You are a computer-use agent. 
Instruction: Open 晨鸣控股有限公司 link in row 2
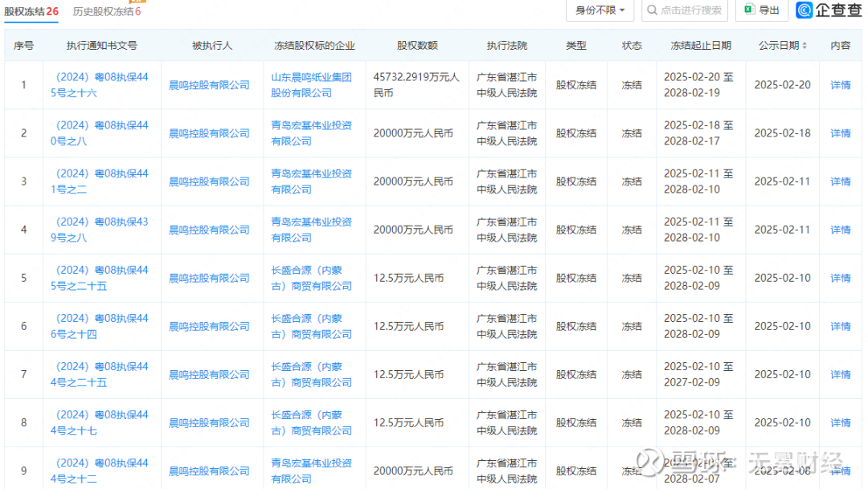(x=209, y=132)
